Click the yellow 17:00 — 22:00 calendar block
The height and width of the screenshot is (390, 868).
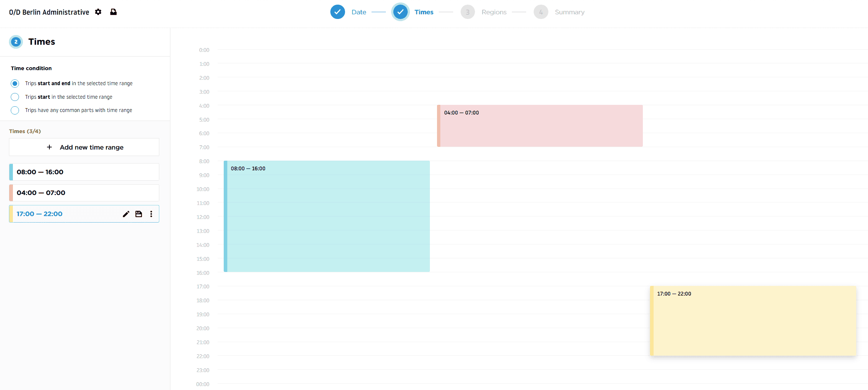pos(753,321)
